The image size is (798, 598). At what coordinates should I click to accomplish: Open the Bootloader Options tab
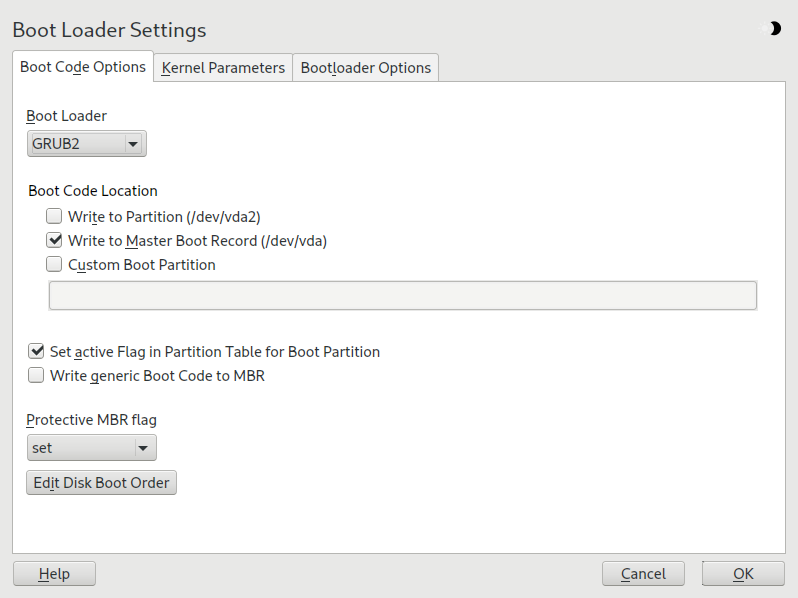click(x=366, y=68)
